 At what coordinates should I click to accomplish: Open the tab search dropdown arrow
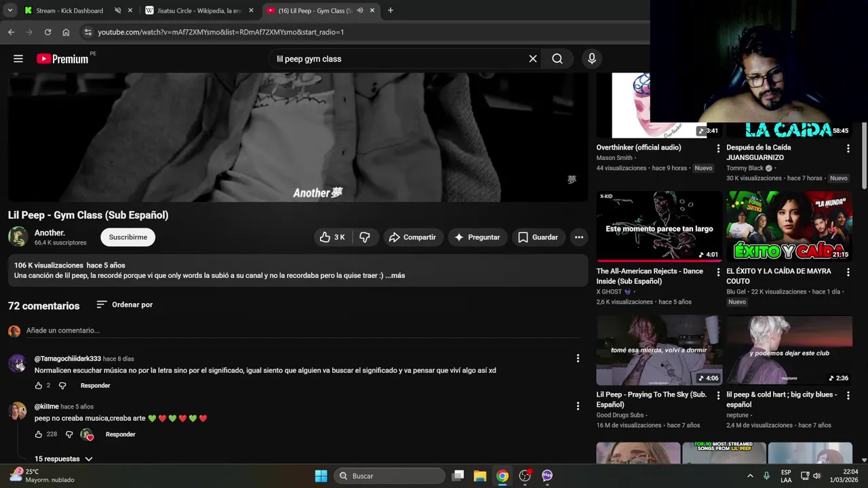10,11
